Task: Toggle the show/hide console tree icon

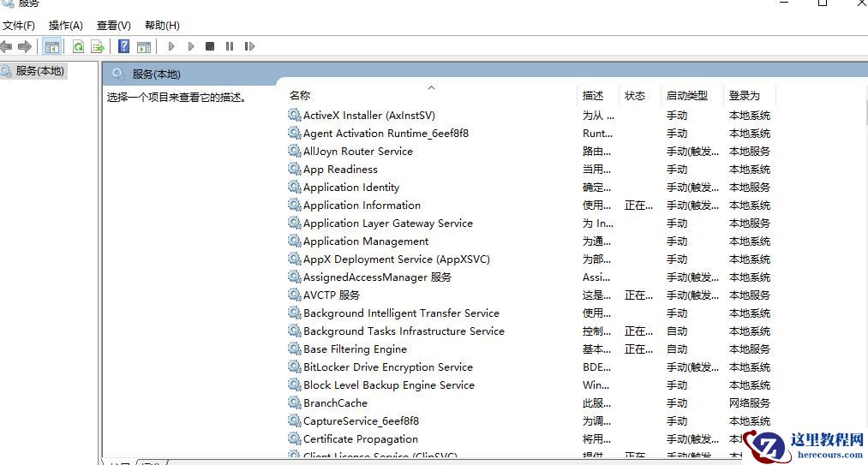Action: pyautogui.click(x=52, y=46)
